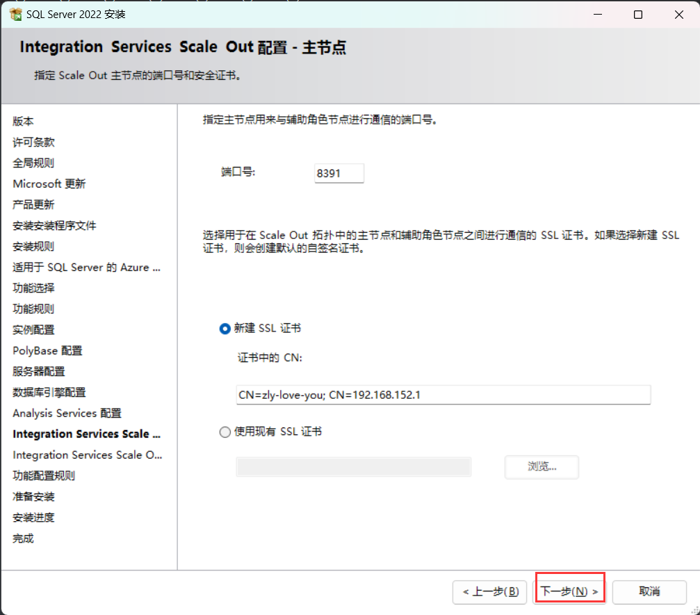This screenshot has height=615, width=700.
Task: Select the 适用于 SQL Server 的 Azure step
Action: click(87, 268)
